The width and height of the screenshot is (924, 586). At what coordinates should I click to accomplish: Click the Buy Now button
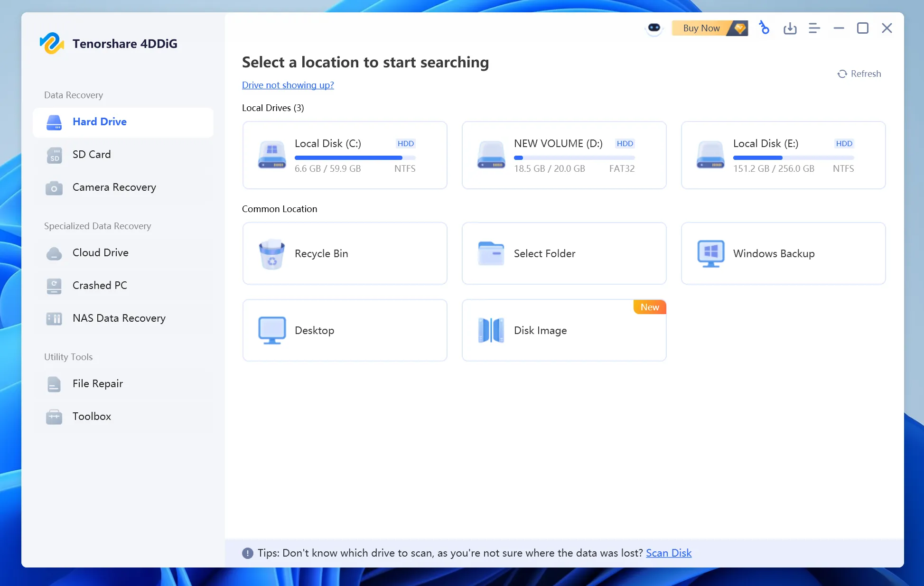point(709,28)
